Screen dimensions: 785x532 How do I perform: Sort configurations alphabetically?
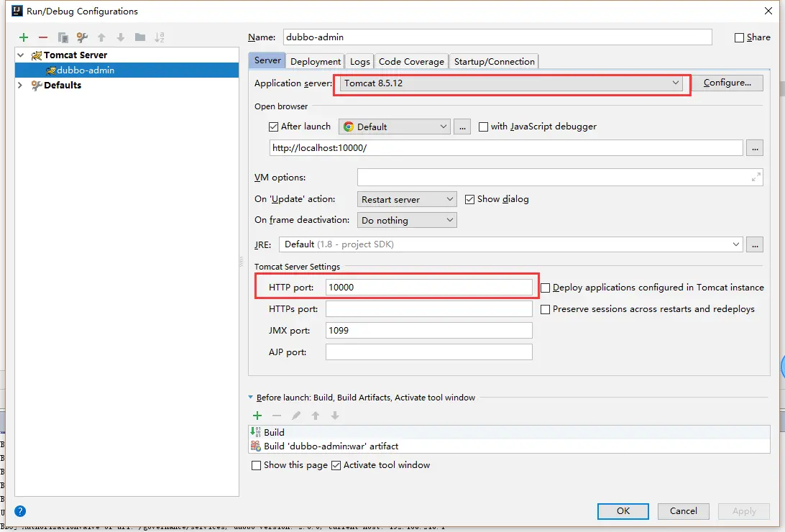[159, 37]
